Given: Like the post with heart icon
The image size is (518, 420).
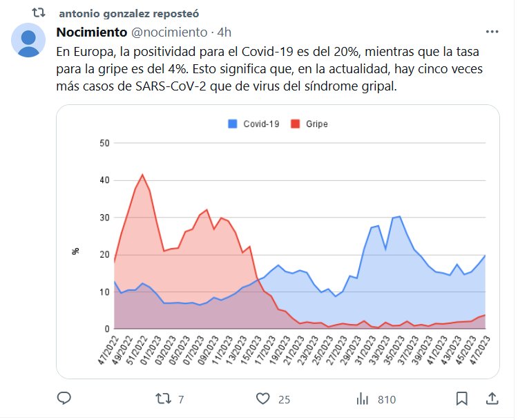Looking at the screenshot, I should point(262,399).
